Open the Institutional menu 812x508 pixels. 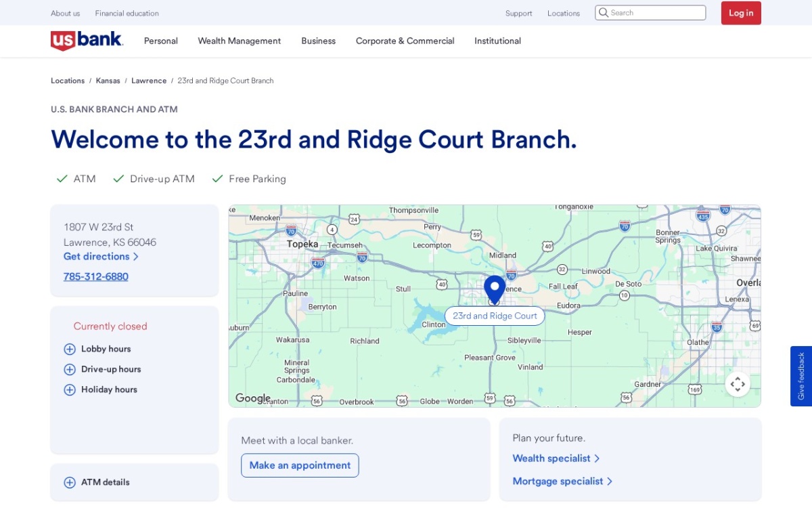pyautogui.click(x=498, y=41)
